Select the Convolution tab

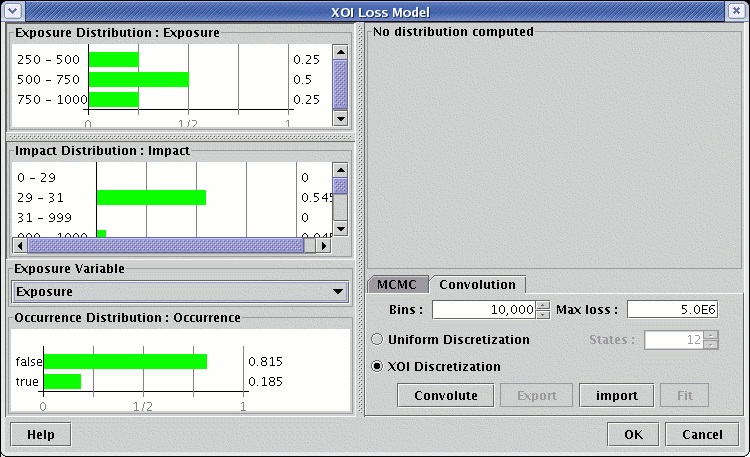[x=477, y=284]
